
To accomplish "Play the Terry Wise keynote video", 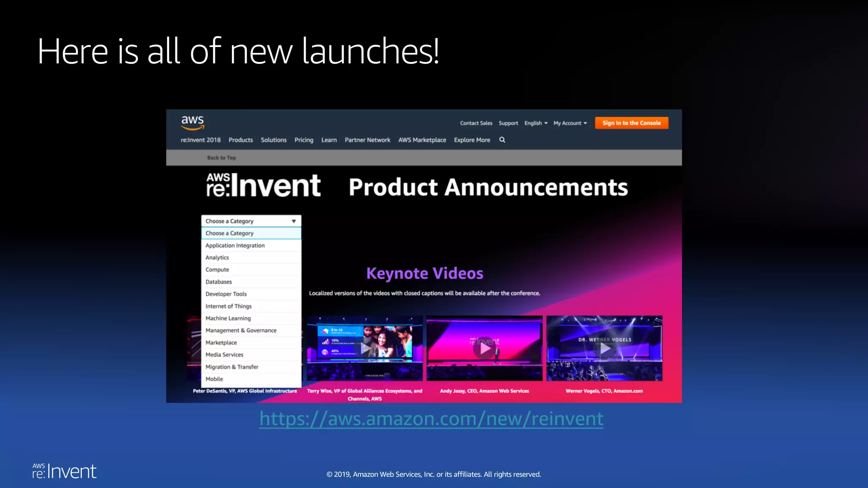I will [364, 348].
